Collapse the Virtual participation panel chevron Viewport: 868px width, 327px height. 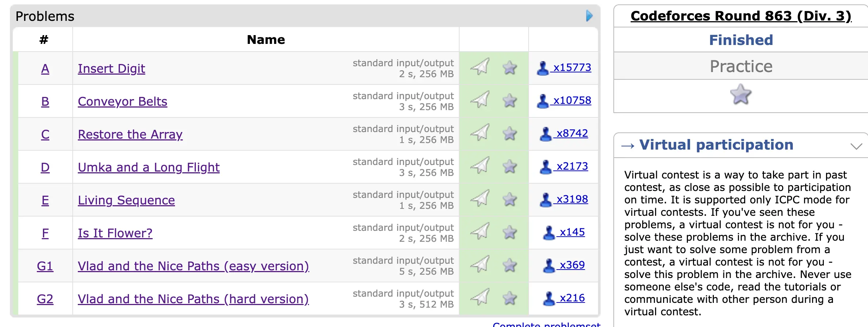point(856,146)
